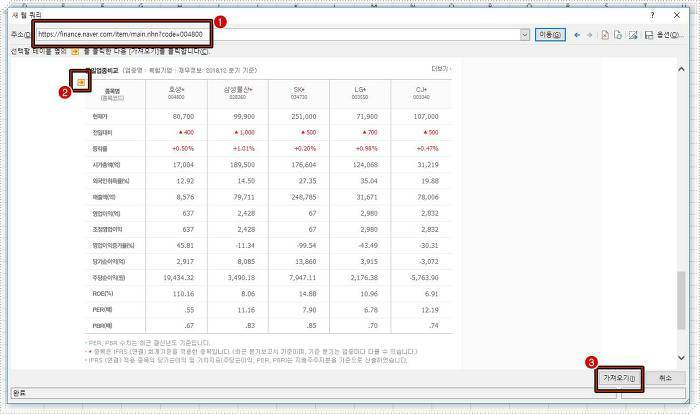Click the ROE(%) row label
The width and height of the screenshot is (700, 414).
(103, 293)
